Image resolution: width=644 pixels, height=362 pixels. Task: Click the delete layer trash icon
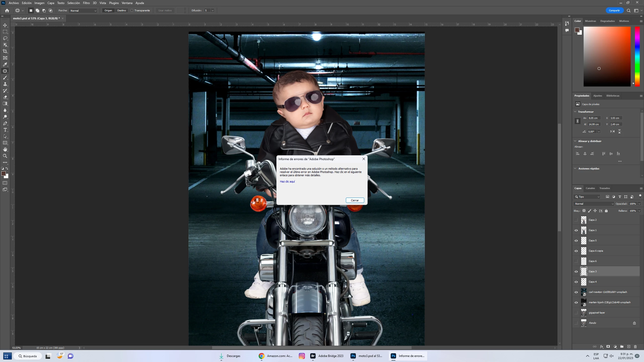(635, 347)
